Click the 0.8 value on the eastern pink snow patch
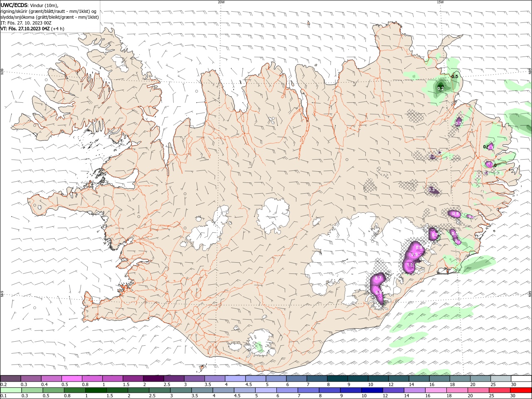Screen dimensions: 532x399 [x=455, y=214]
